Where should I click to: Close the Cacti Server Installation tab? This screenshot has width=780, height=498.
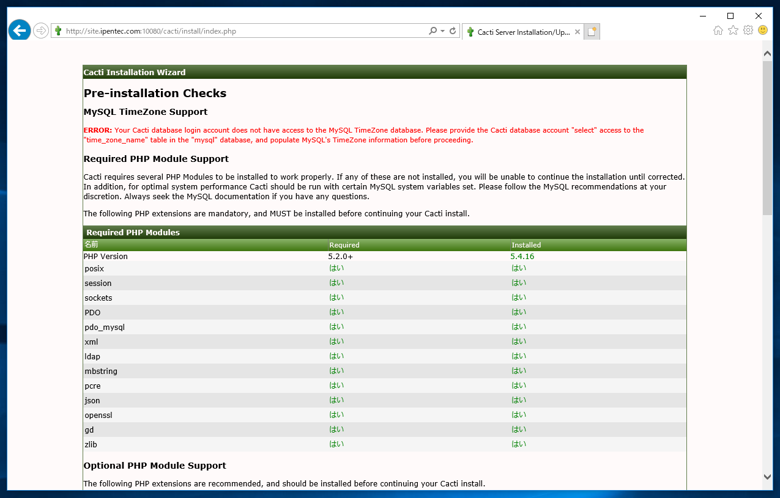pos(577,32)
